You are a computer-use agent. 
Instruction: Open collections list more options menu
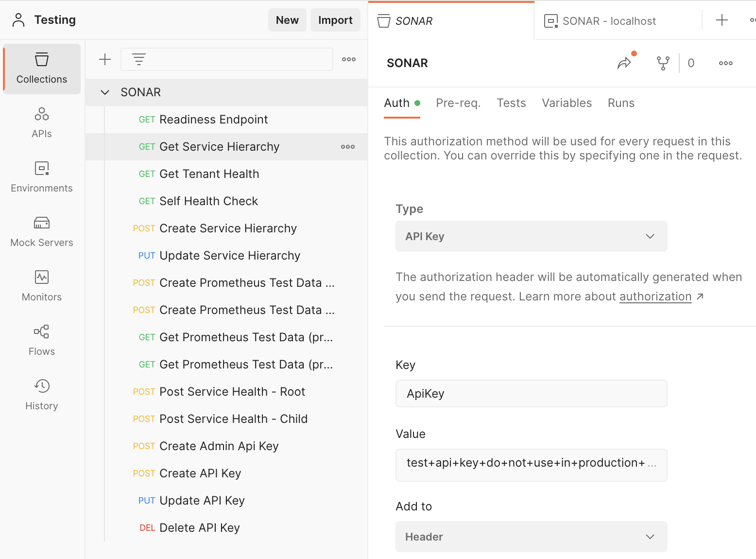(x=349, y=59)
